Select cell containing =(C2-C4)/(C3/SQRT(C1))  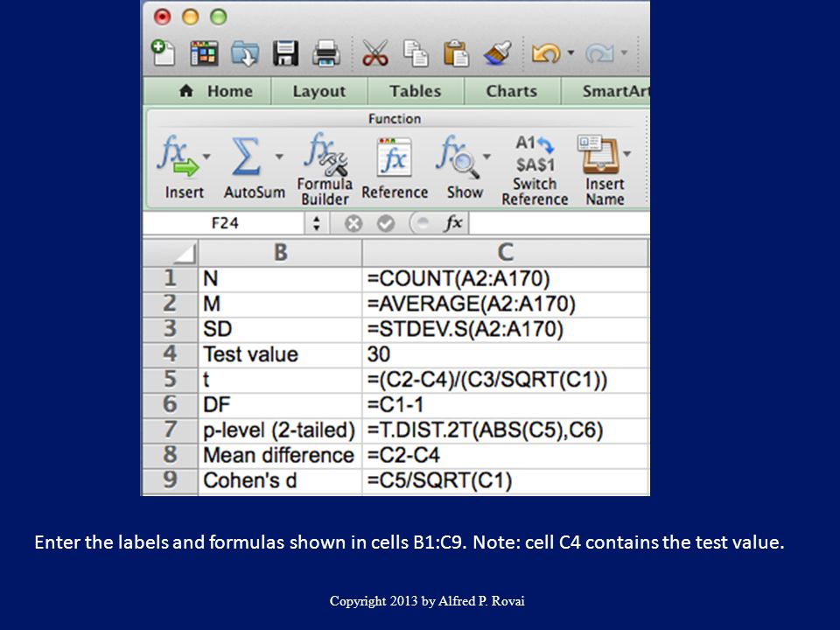click(505, 380)
